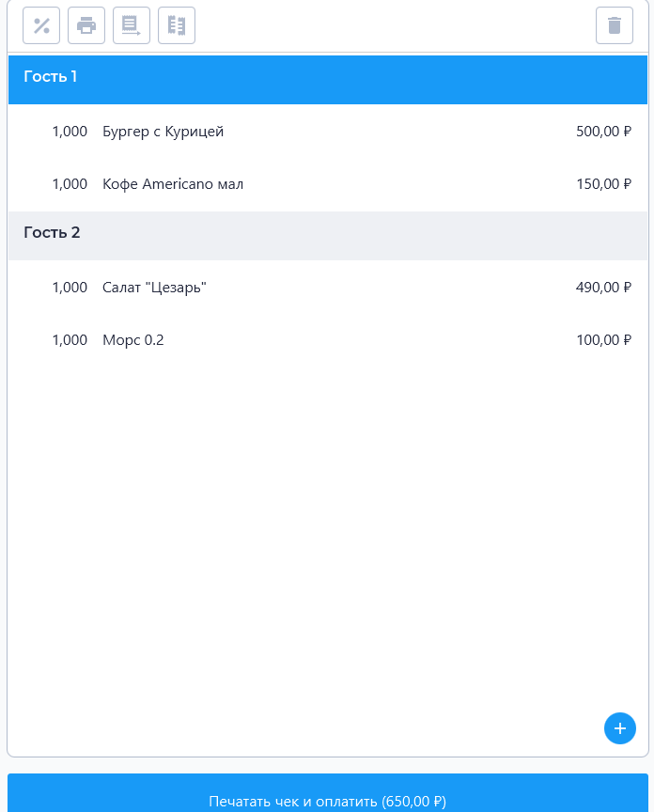This screenshot has width=654, height=812.
Task: Click the 500,00 ₽ burger price
Action: 604,132
